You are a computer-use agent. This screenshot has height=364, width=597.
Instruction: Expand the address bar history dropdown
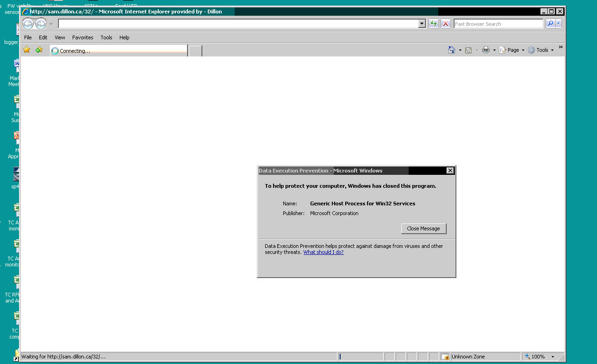421,24
